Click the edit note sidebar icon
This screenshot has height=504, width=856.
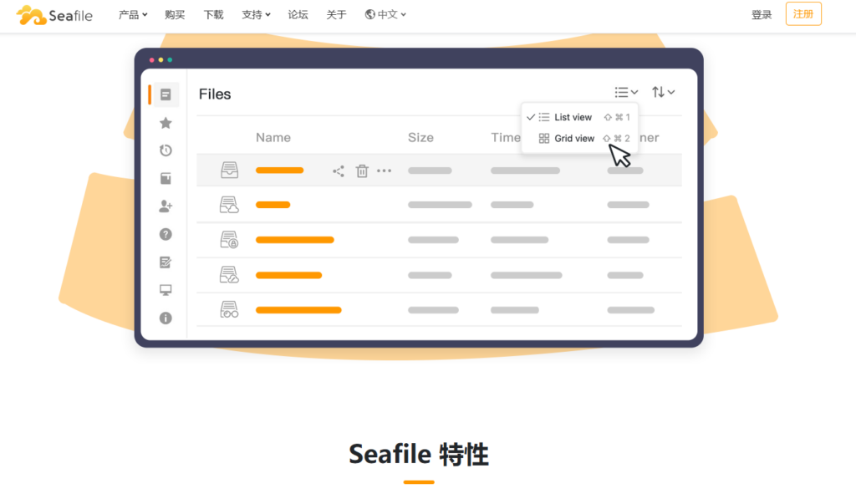click(x=166, y=262)
